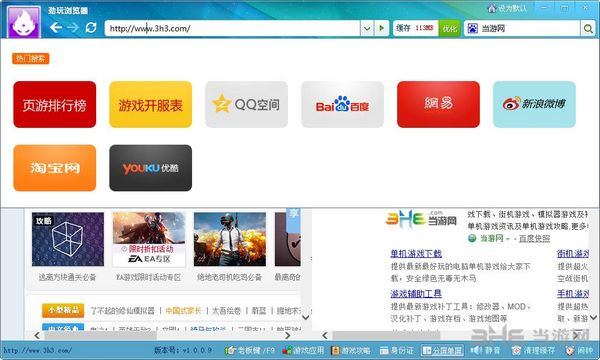600x360 pixels.
Task: Click the 热门搜索 orange label
Action: [x=31, y=59]
